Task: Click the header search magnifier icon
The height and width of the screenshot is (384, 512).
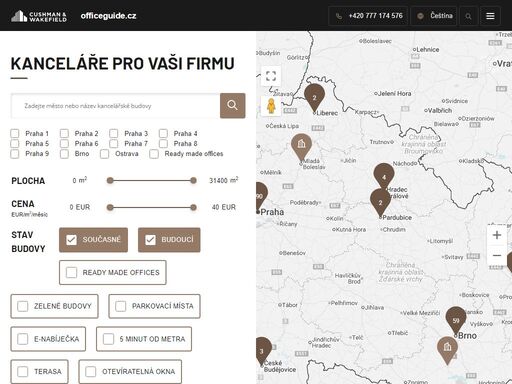Action: (468, 16)
